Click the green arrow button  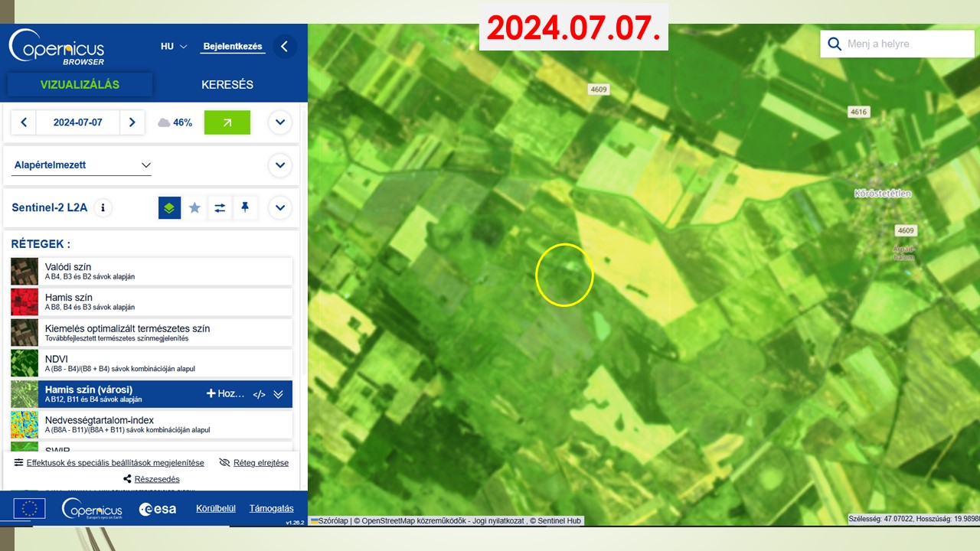[x=227, y=122]
